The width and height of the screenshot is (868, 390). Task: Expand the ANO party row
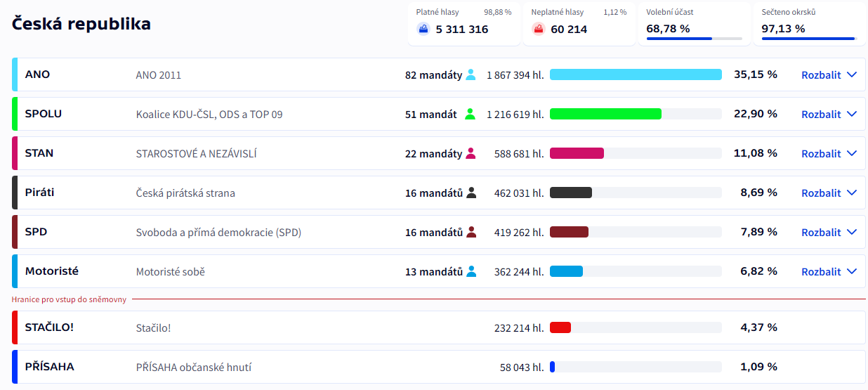[x=829, y=75]
